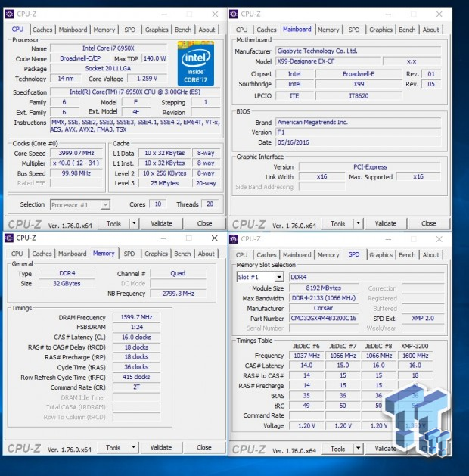Click Level 3 cache value 25 MBytes

[x=164, y=183]
